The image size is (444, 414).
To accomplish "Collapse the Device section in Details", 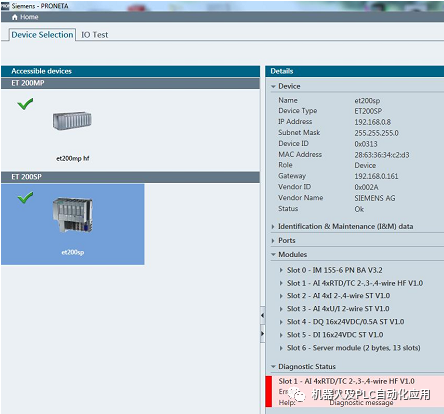I will (273, 86).
